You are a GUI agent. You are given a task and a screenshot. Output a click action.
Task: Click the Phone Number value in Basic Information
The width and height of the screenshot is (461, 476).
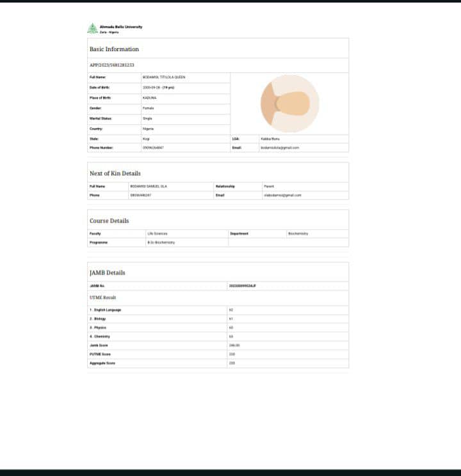(x=153, y=148)
